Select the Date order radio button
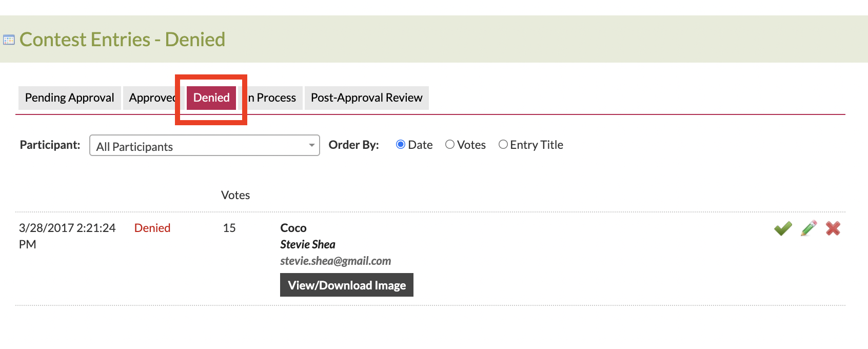The width and height of the screenshot is (868, 349). click(401, 145)
